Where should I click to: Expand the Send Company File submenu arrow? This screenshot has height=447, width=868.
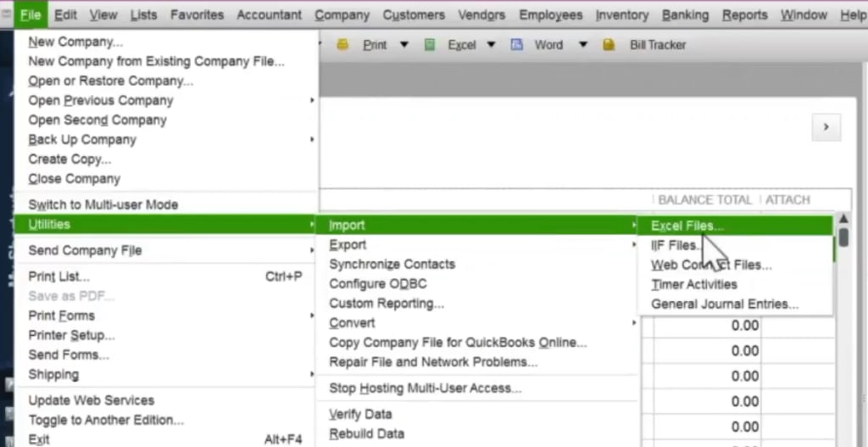312,250
